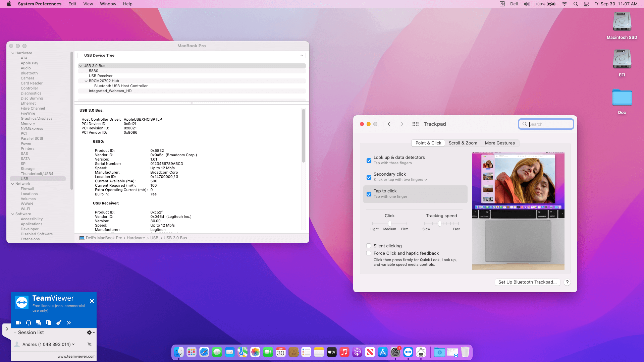
Task: Open Secondary click options dropdown
Action: click(426, 180)
